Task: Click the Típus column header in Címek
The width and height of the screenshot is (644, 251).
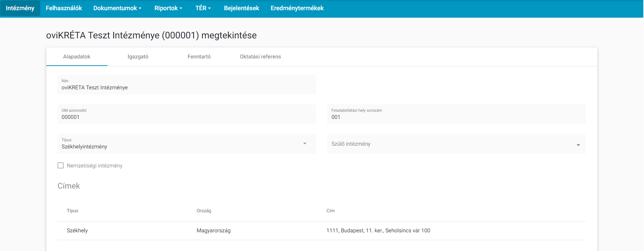Action: (72, 211)
